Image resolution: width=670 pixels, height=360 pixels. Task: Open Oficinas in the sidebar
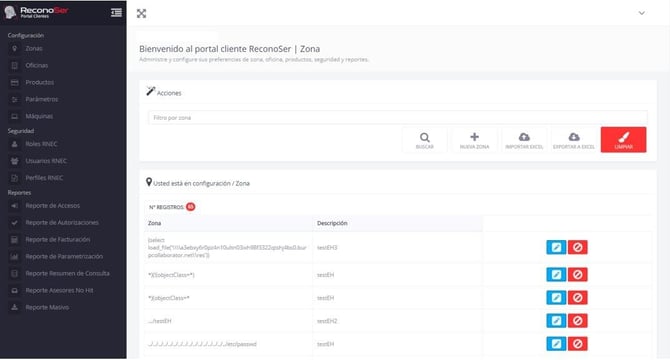(x=36, y=65)
